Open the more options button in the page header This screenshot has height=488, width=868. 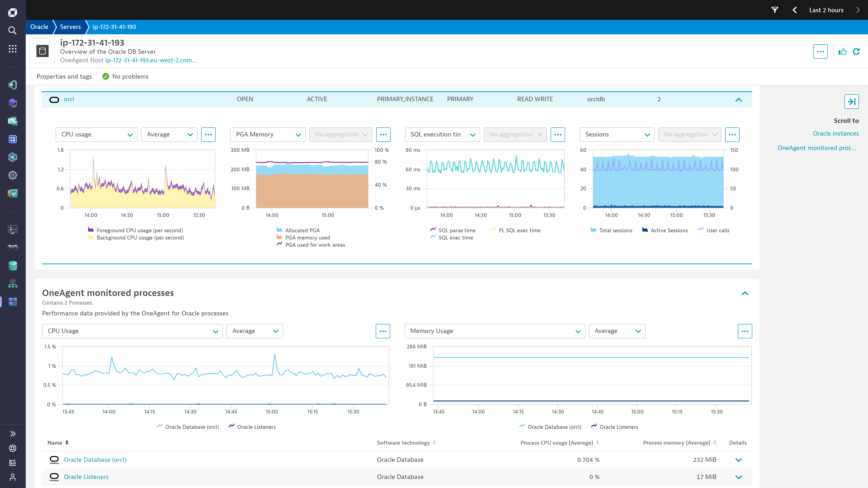(821, 52)
